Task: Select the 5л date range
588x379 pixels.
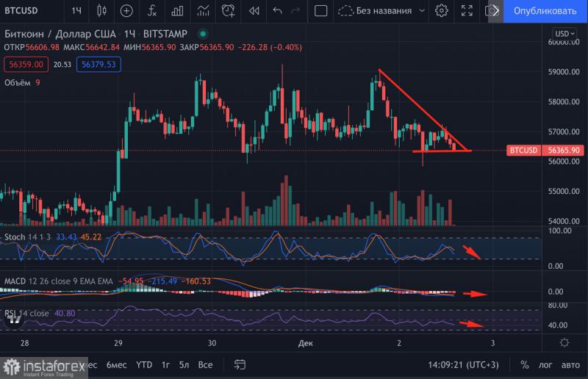Action: pos(184,365)
